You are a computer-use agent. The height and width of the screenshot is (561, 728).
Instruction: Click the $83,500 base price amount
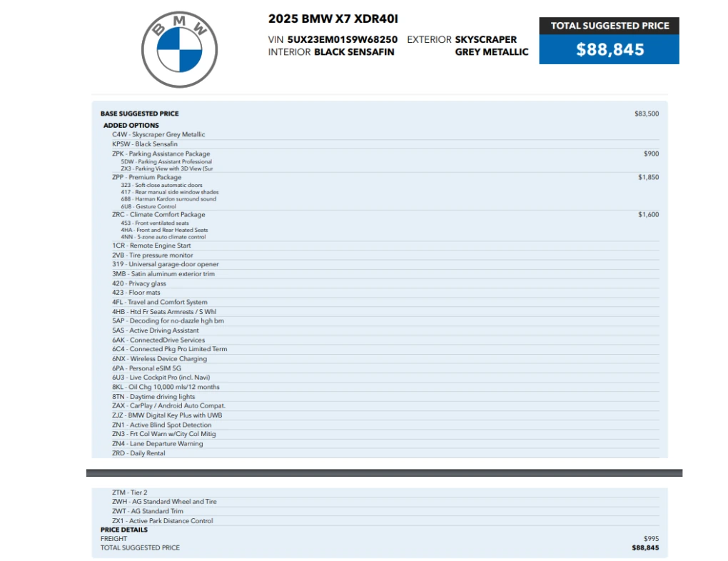point(646,113)
